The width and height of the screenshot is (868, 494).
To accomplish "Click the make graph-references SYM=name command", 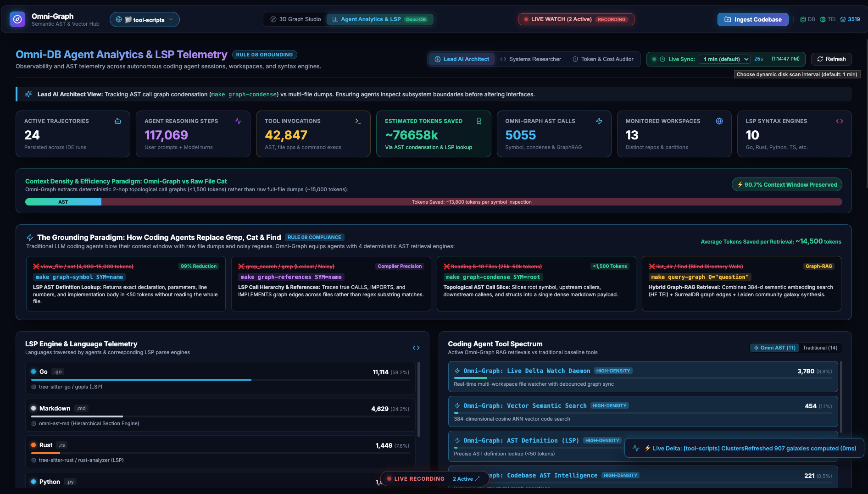I will pos(291,277).
